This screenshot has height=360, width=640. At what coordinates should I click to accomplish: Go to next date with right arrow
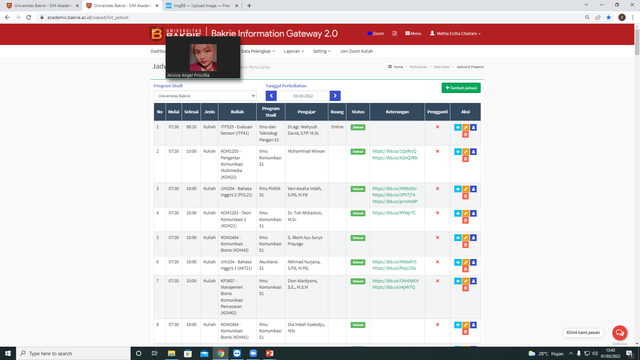(x=335, y=96)
